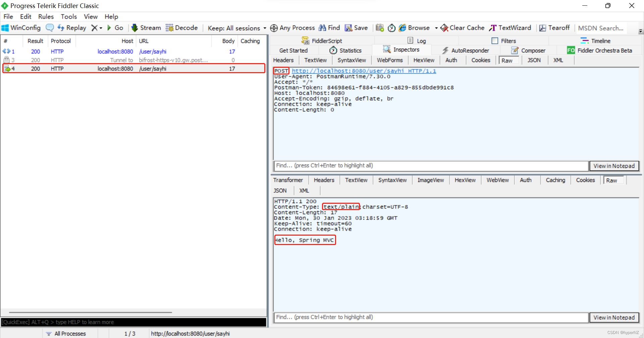Viewport: 644px width, 338px height.
Task: Click the request URL localhost:8080/user/sayhi link
Action: tap(364, 71)
